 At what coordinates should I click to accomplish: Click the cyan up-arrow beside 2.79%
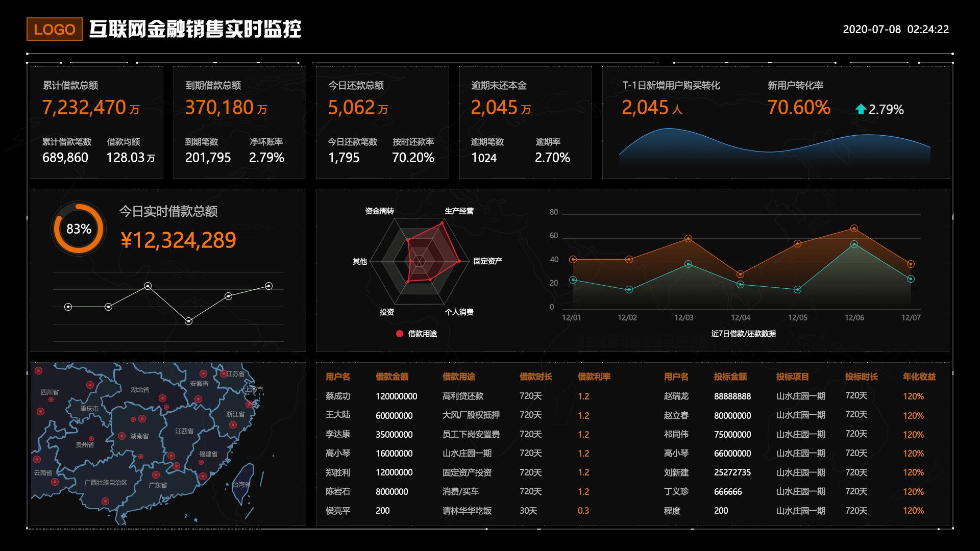tap(861, 109)
